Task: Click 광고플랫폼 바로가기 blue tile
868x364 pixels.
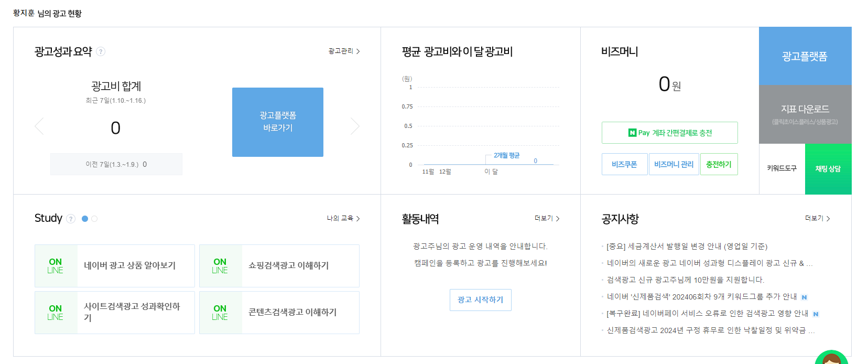Action: click(x=278, y=122)
